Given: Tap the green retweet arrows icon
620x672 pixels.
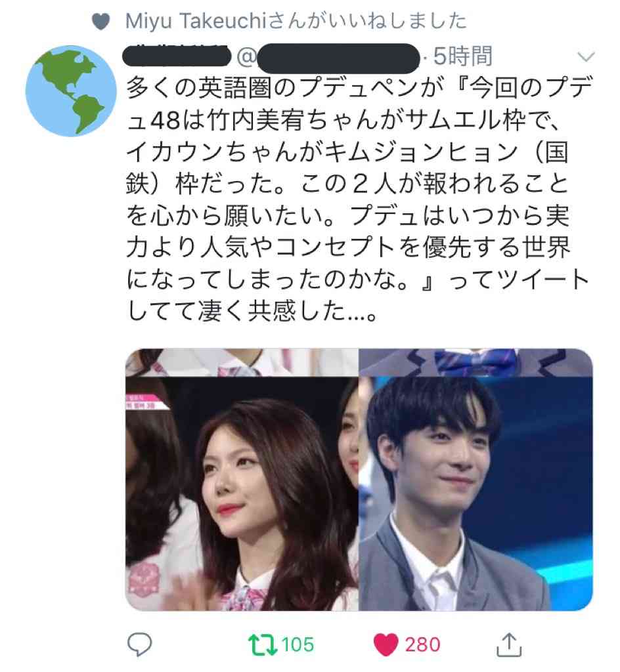Looking at the screenshot, I should (263, 645).
